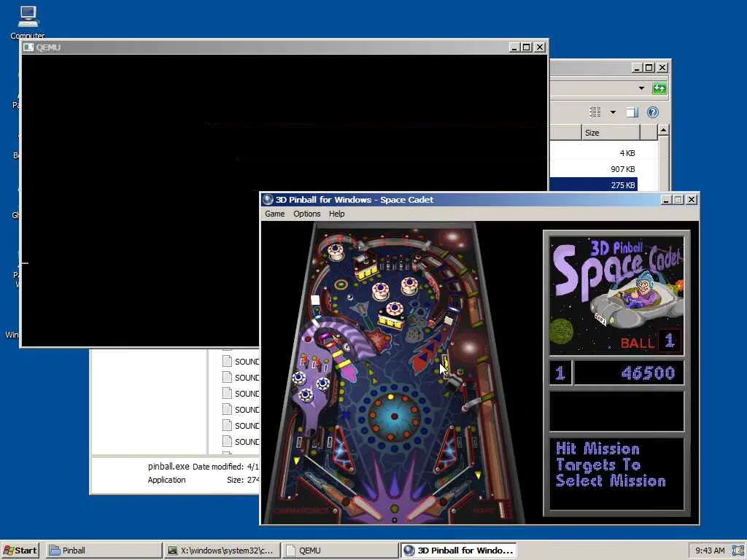This screenshot has height=560, width=747.
Task: Close the 3D Pinball window
Action: pos(692,200)
